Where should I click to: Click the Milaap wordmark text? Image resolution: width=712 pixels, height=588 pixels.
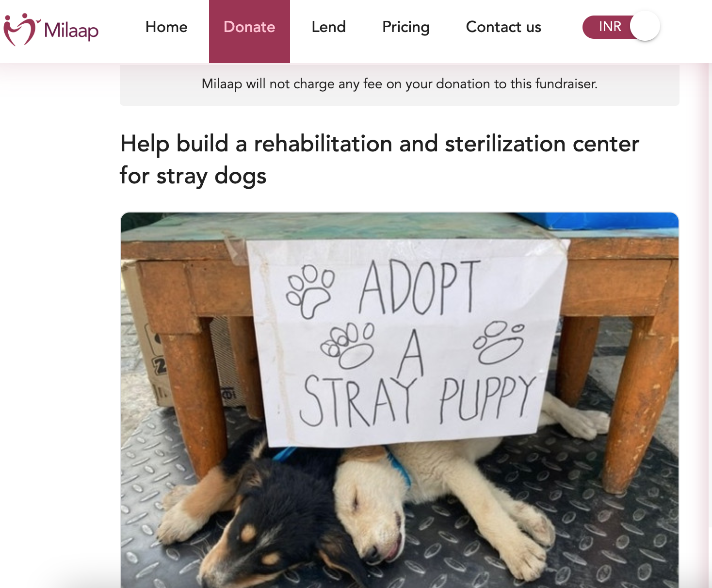coord(71,31)
